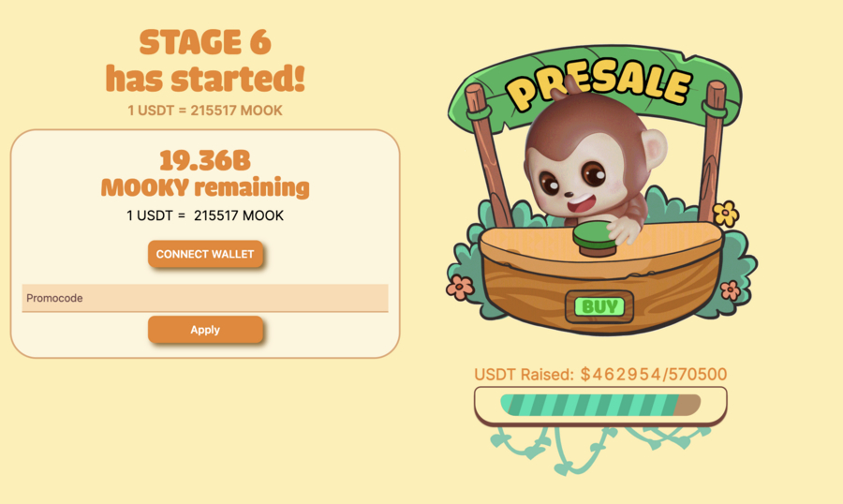Click the yellow flower beside the right post

[x=726, y=213]
